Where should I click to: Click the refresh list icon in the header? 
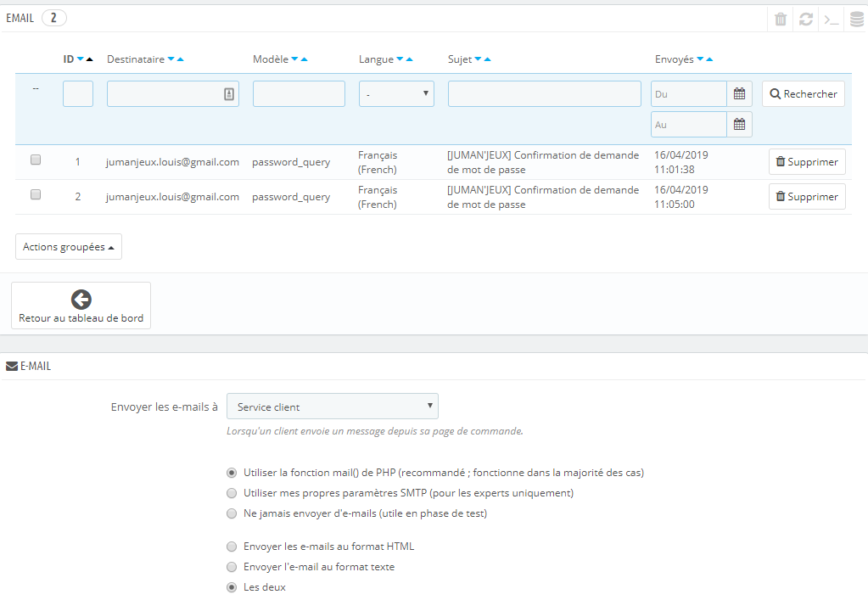click(x=806, y=20)
